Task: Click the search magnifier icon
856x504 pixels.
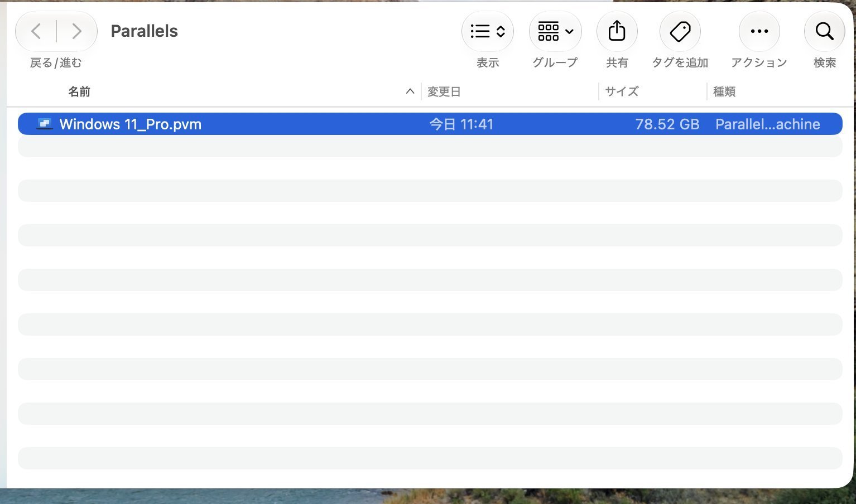Action: pos(824,31)
